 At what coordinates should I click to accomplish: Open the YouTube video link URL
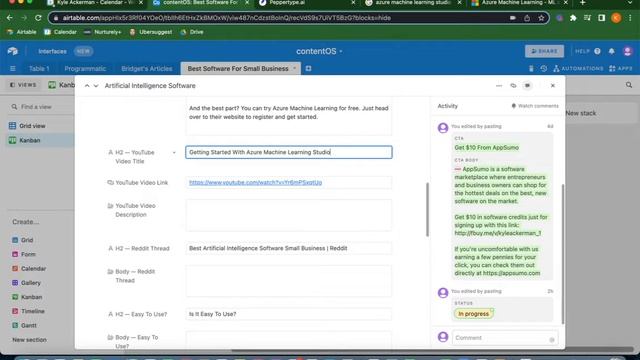pyautogui.click(x=256, y=182)
